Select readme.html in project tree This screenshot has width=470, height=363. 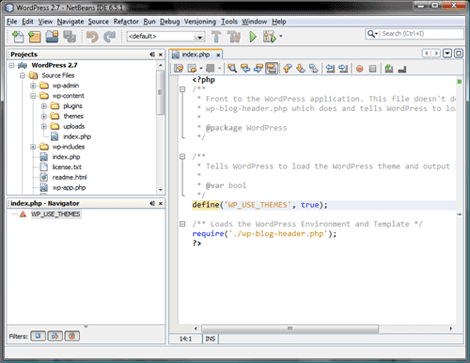69,177
